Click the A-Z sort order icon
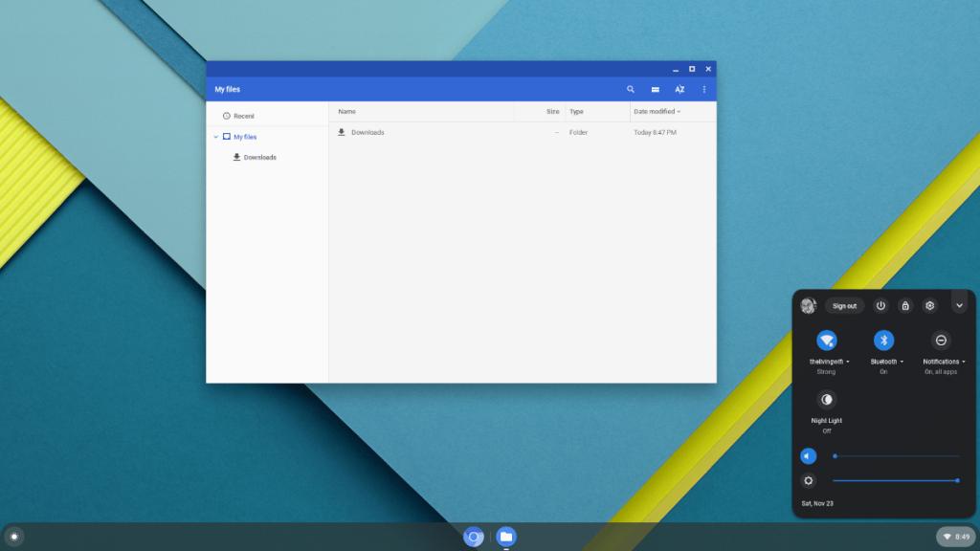This screenshot has height=551, width=980. point(679,89)
